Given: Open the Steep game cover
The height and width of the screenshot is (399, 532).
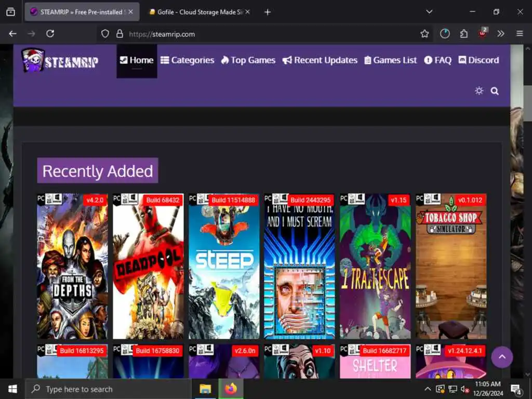Looking at the screenshot, I should (224, 267).
